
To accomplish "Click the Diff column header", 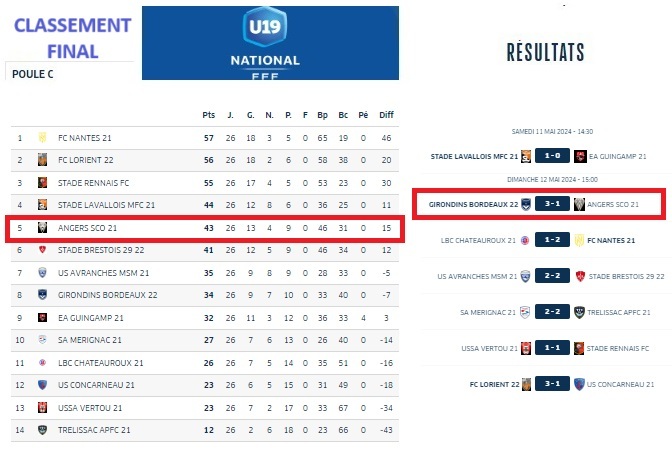I will coord(386,114).
